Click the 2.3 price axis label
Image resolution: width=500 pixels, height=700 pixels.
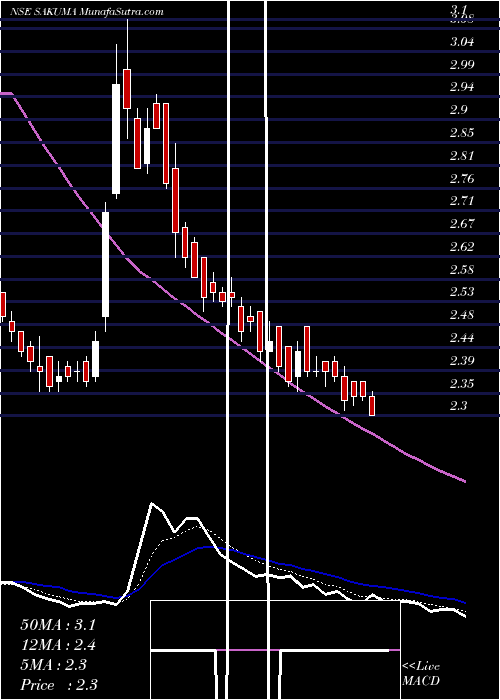(x=459, y=406)
